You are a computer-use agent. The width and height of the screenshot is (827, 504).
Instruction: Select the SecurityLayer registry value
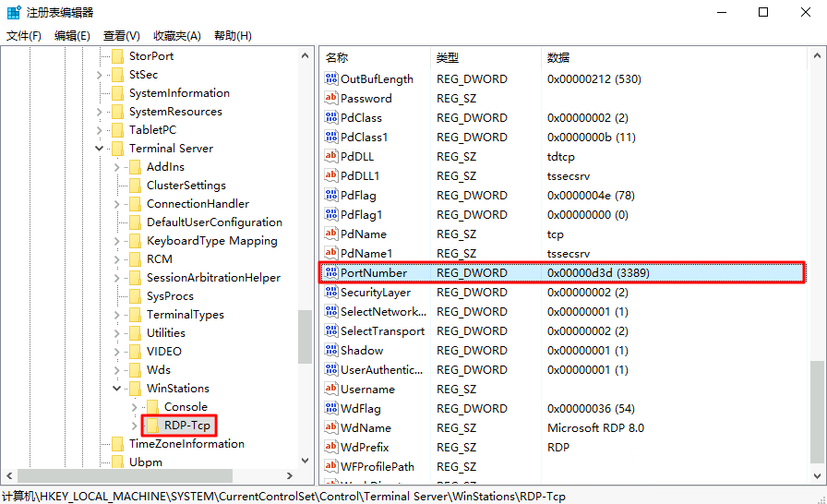pyautogui.click(x=375, y=293)
